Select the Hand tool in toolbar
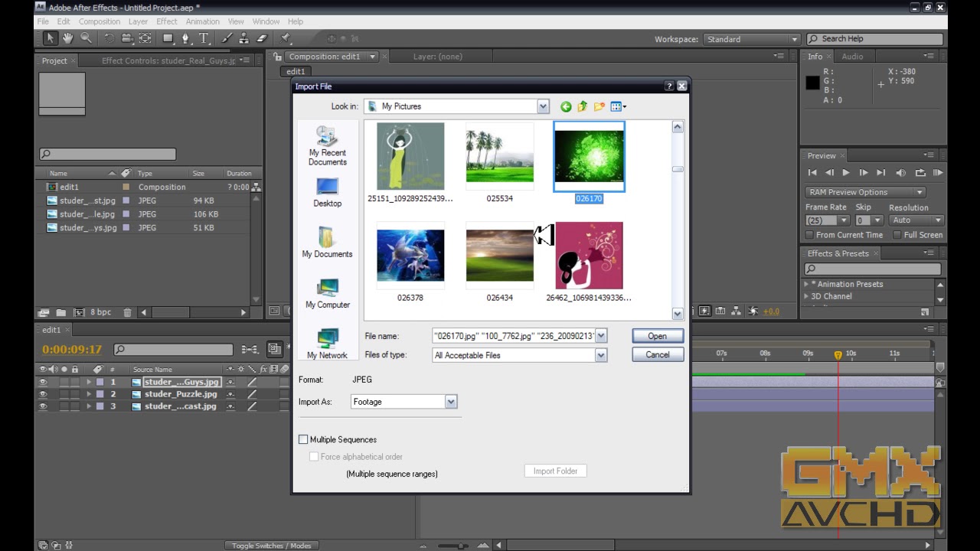 tap(68, 38)
